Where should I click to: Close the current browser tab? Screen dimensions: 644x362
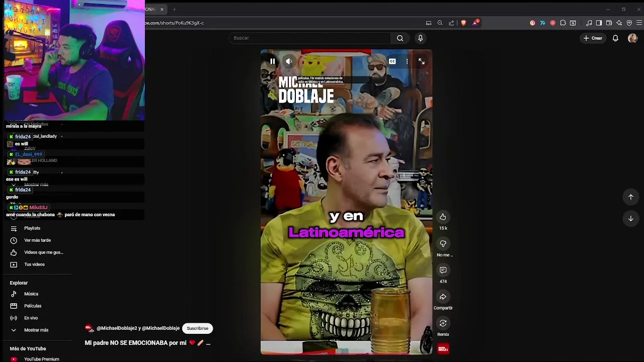[162, 9]
